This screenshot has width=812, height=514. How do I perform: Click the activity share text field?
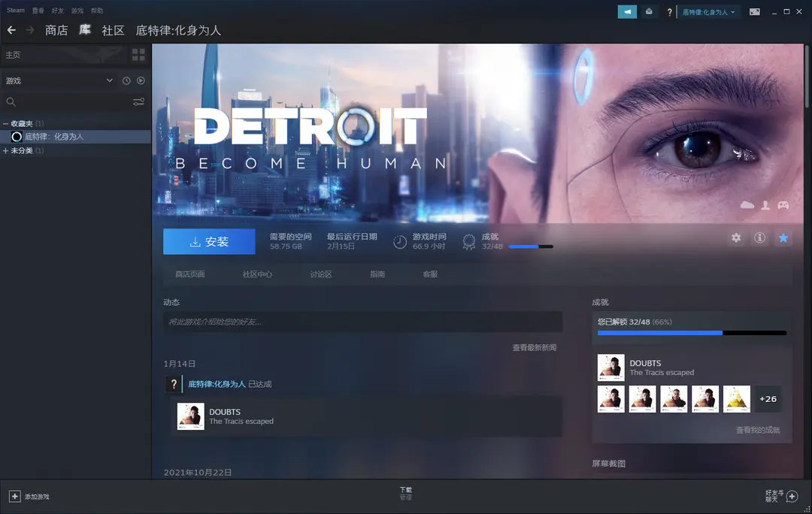pyautogui.click(x=362, y=322)
